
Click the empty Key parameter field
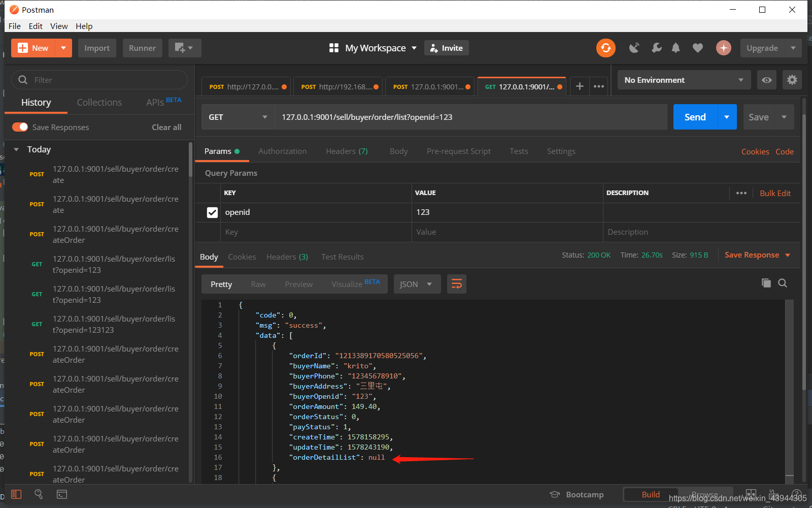316,232
